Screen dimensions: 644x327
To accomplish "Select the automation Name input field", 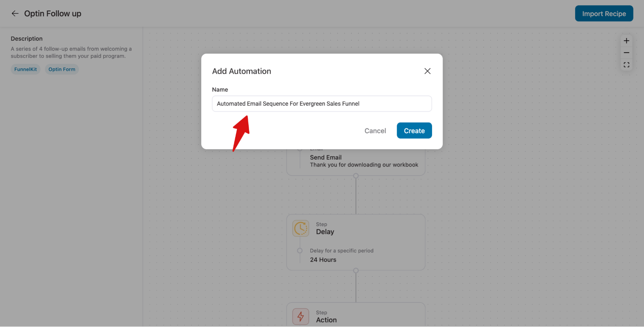I will tap(322, 104).
